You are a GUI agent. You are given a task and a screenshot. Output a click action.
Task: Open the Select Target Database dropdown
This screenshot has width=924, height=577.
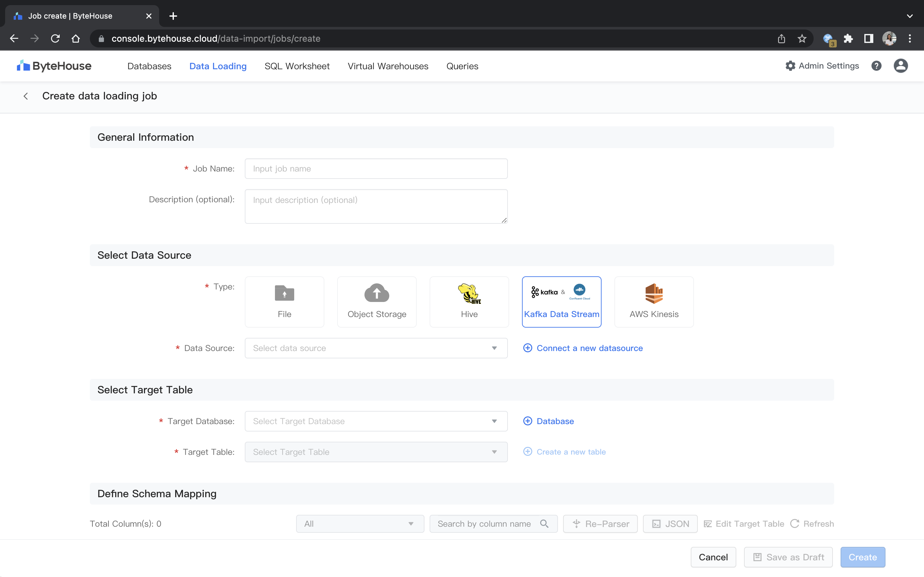click(376, 421)
